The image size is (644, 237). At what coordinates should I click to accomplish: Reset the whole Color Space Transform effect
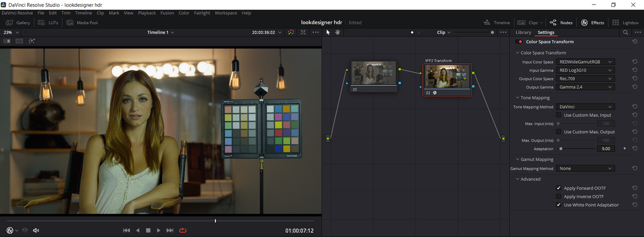point(635,42)
